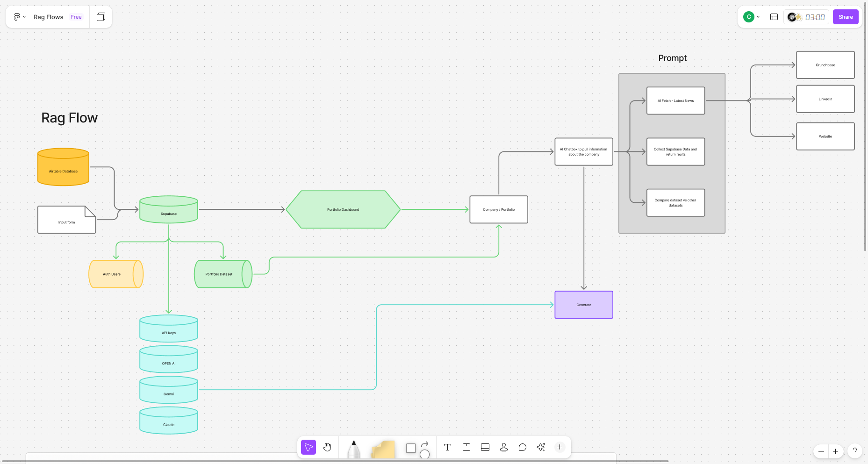Click the Rag Flows file name
The height and width of the screenshot is (464, 868).
pyautogui.click(x=48, y=17)
